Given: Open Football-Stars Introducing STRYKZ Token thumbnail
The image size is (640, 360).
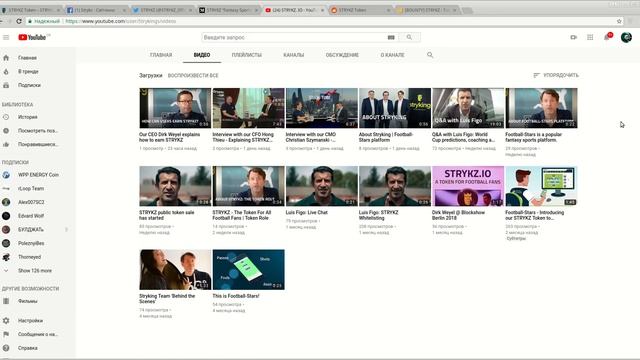Looking at the screenshot, I should point(541,186).
